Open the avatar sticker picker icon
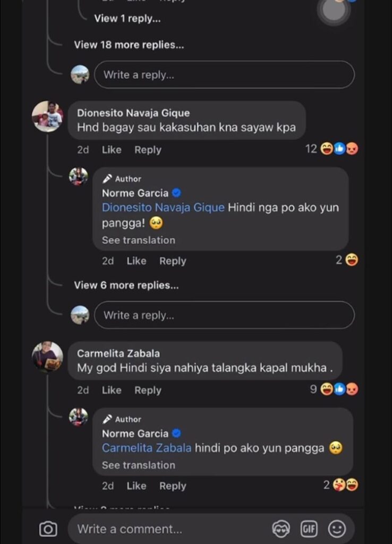392x544 pixels. point(280,529)
